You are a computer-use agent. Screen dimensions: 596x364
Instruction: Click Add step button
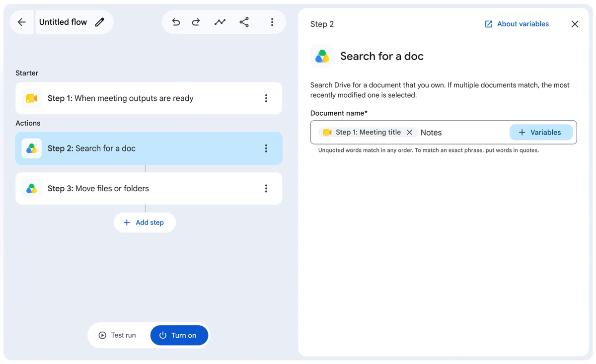[x=145, y=222]
